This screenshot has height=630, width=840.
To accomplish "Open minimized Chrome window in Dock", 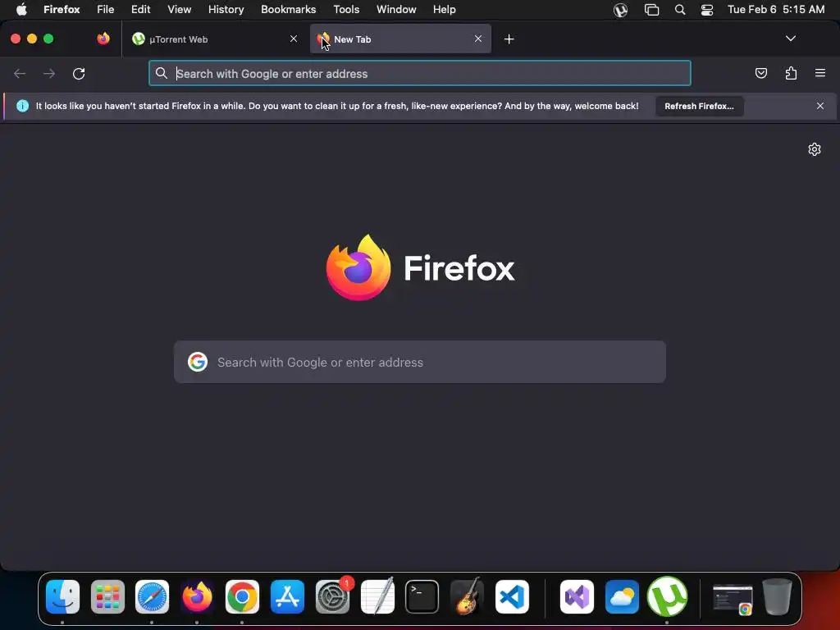I will (733, 599).
